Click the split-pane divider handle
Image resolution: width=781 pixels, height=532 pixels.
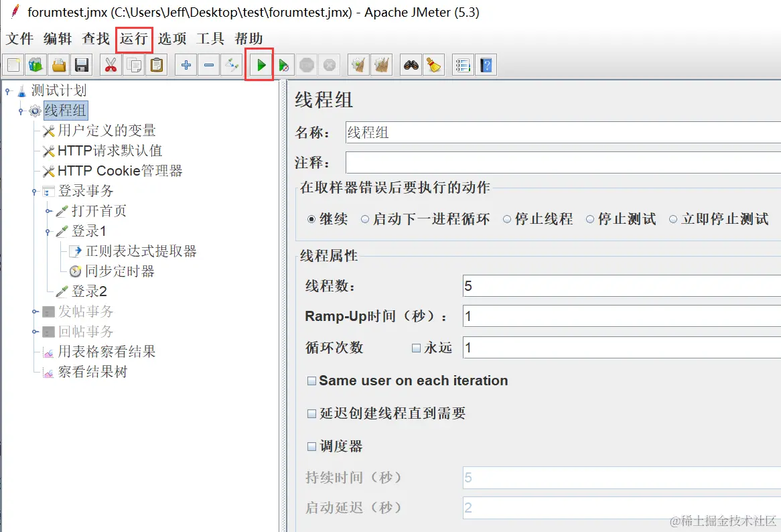pyautogui.click(x=283, y=306)
